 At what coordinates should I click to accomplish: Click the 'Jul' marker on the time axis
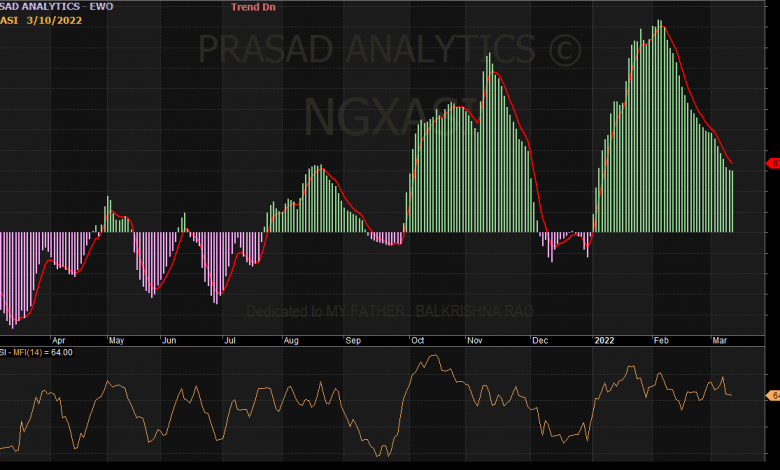pyautogui.click(x=229, y=340)
